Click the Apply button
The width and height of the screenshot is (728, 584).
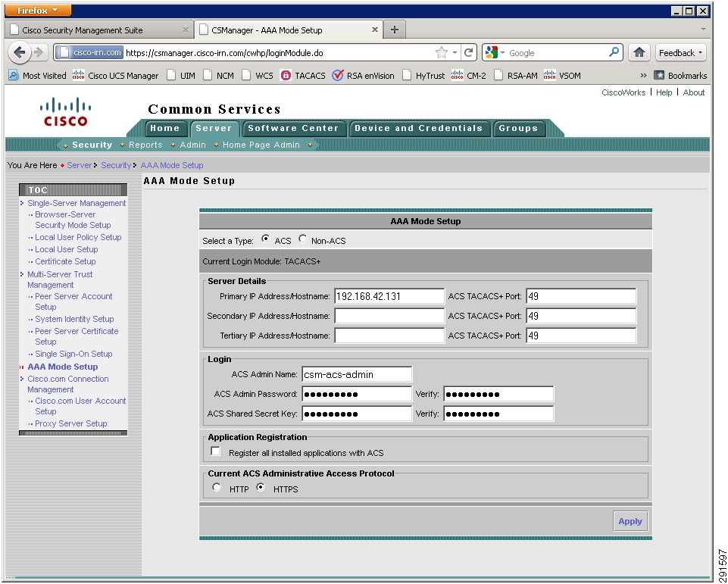(x=630, y=521)
